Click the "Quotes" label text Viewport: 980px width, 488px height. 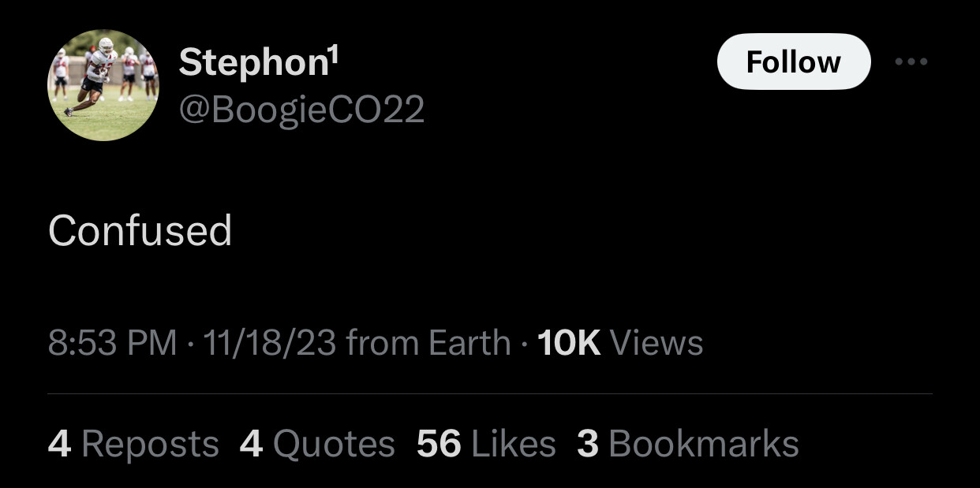[334, 444]
